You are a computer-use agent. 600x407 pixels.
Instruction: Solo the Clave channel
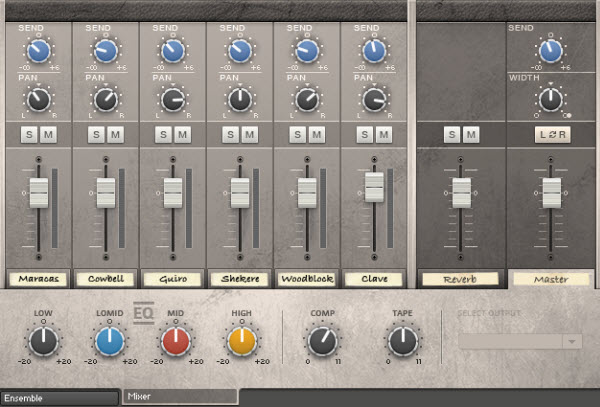[x=365, y=135]
